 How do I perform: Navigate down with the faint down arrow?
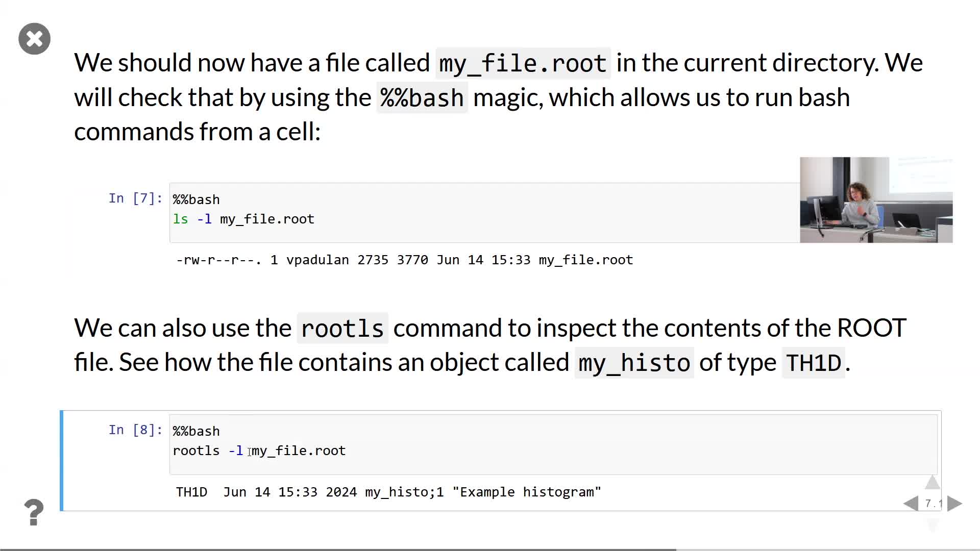932,525
